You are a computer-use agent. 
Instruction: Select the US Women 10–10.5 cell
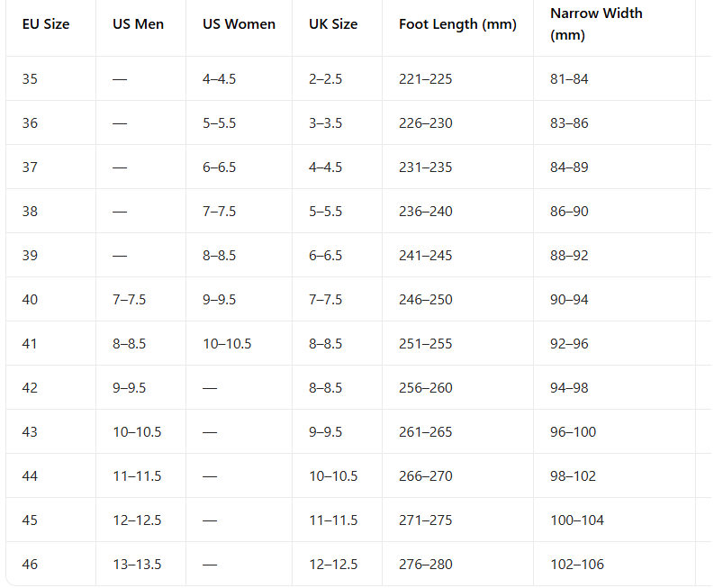coord(227,344)
